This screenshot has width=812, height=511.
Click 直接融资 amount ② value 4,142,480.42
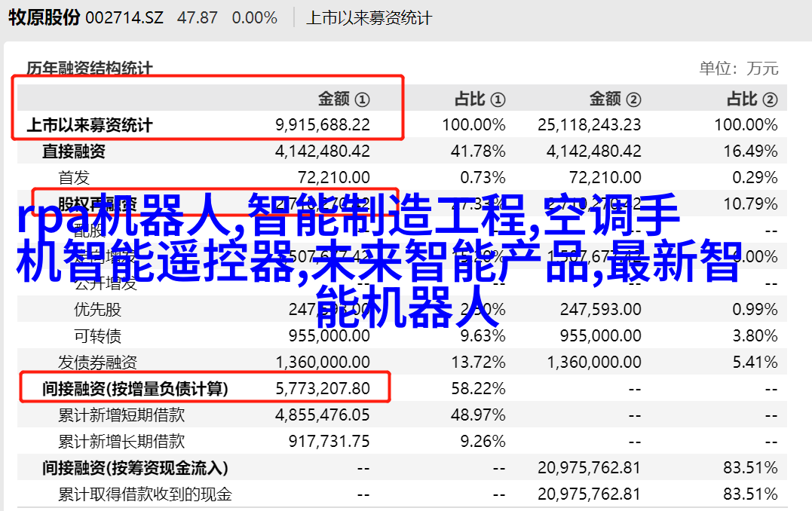(594, 151)
